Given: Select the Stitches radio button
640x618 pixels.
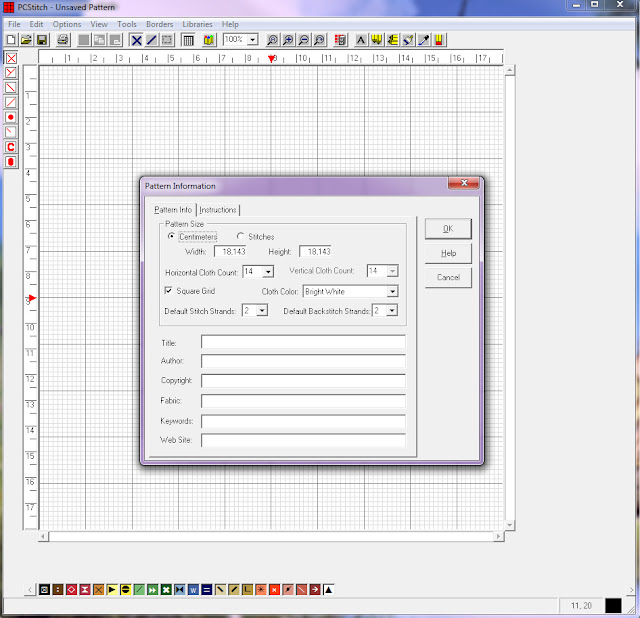Looking at the screenshot, I should pos(240,236).
